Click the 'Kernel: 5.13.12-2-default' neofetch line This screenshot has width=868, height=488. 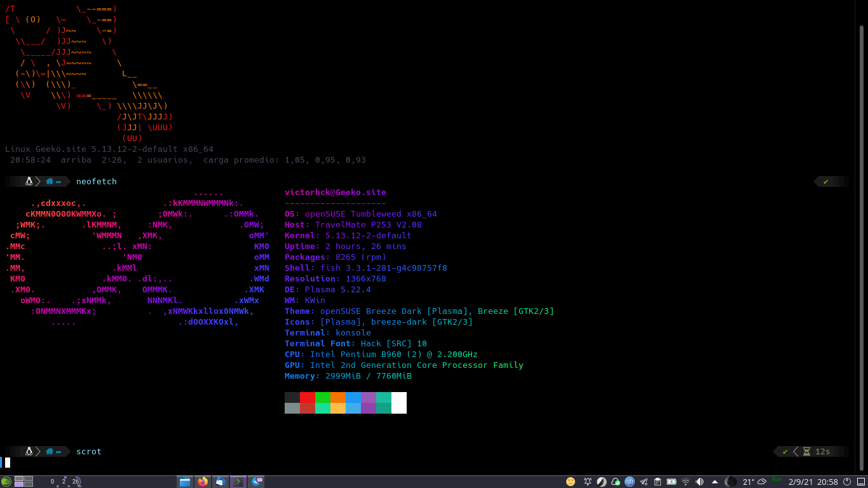(x=348, y=236)
